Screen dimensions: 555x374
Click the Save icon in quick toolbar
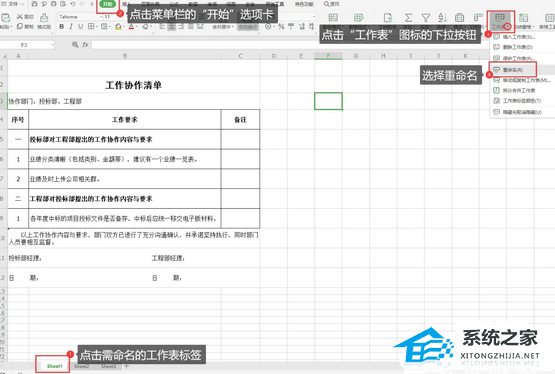click(x=34, y=4)
